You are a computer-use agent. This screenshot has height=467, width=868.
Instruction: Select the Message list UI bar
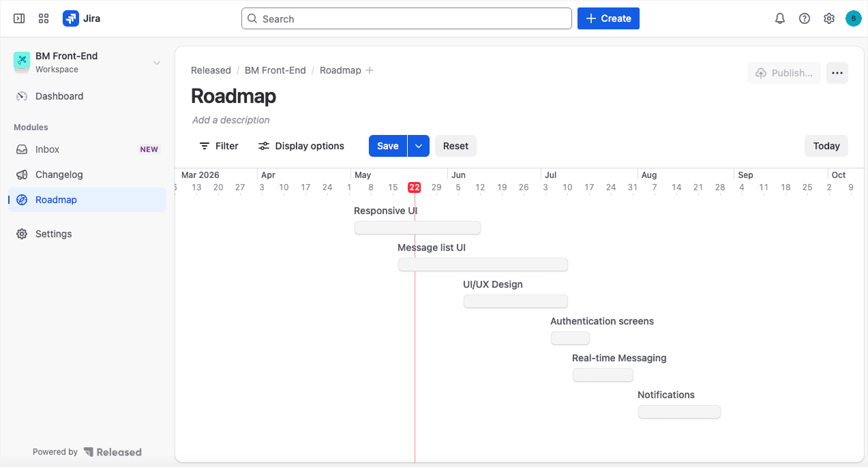pos(483,265)
